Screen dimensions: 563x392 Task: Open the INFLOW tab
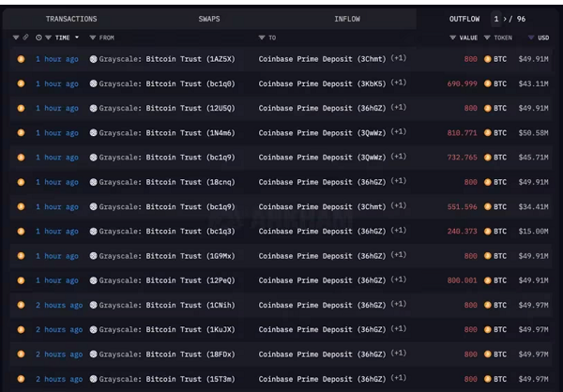(x=346, y=19)
